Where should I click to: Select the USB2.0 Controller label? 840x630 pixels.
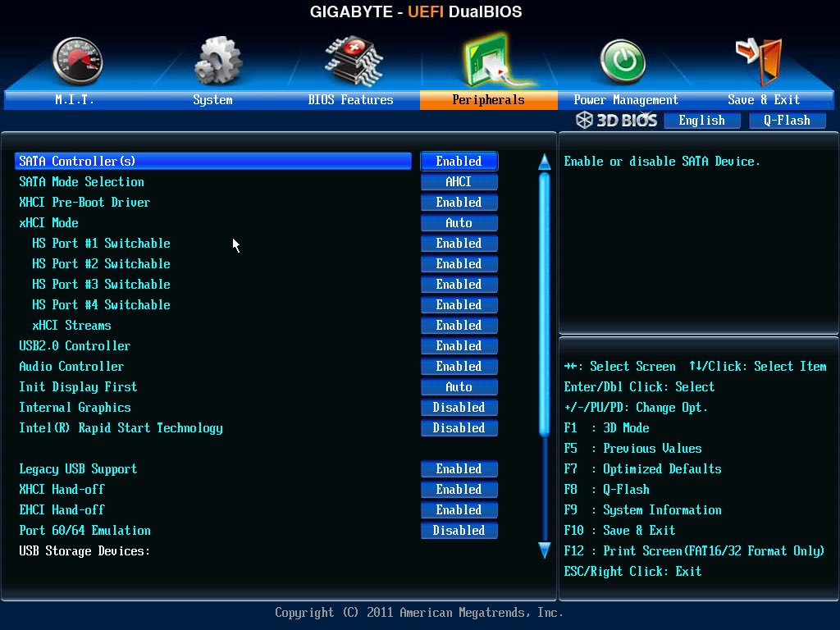(x=75, y=345)
